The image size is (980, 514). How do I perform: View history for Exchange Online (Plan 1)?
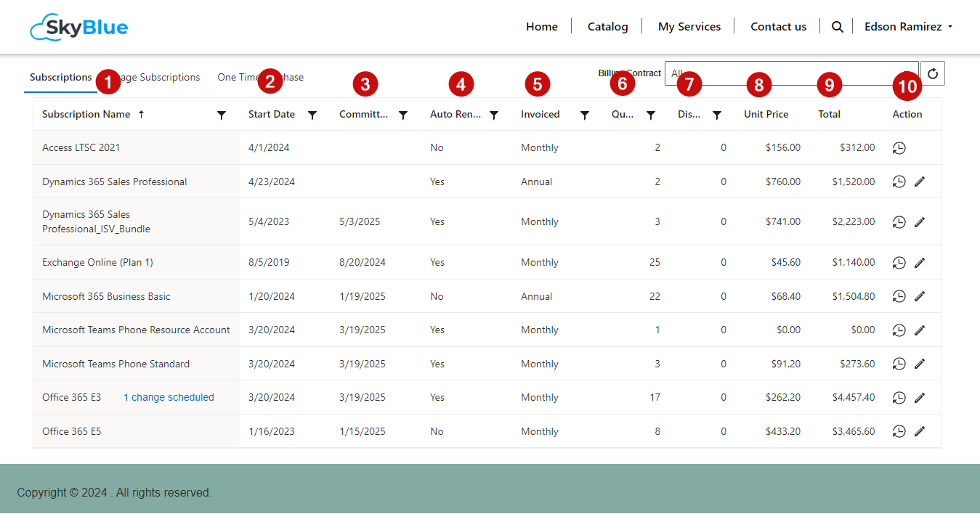click(899, 263)
